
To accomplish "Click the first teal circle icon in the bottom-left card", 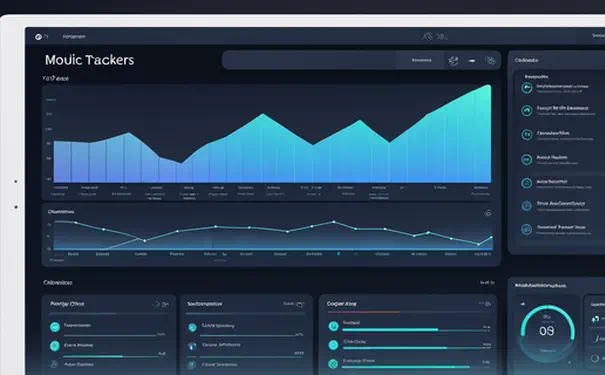I will point(55,327).
